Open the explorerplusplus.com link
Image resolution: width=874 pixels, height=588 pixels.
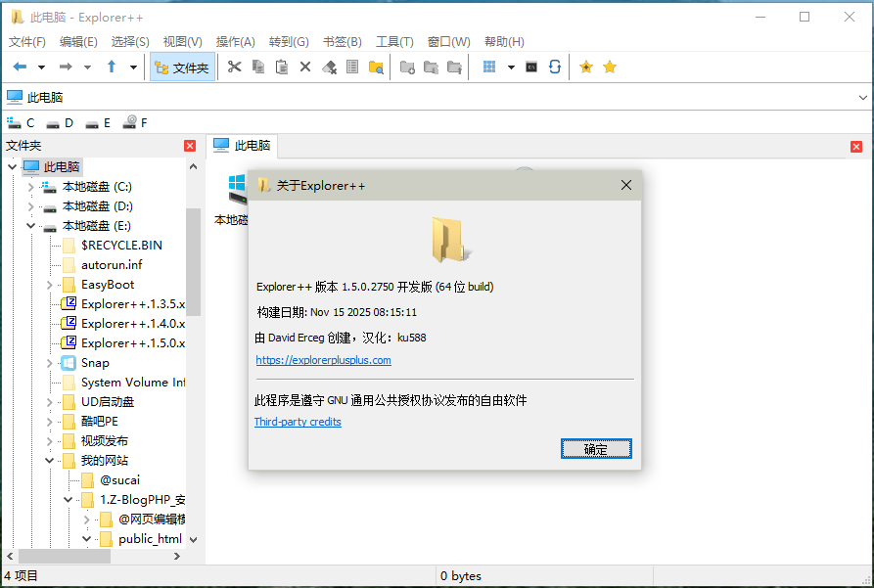click(x=323, y=360)
